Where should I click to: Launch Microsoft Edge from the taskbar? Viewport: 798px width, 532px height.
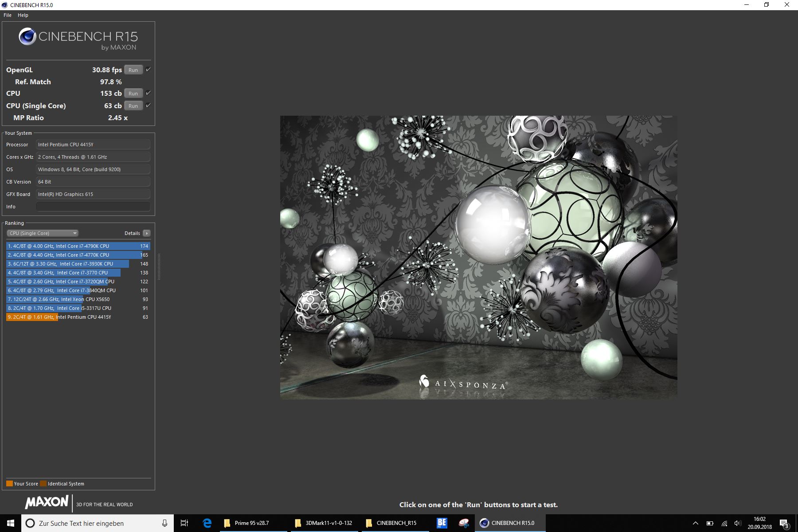(x=207, y=523)
